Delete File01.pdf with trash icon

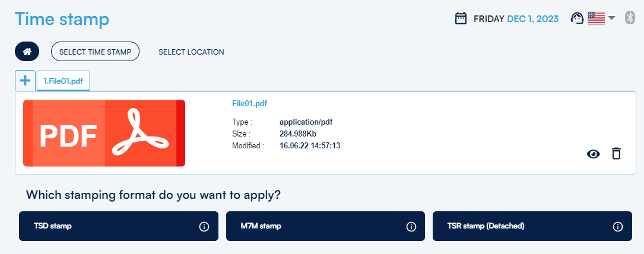tap(617, 154)
